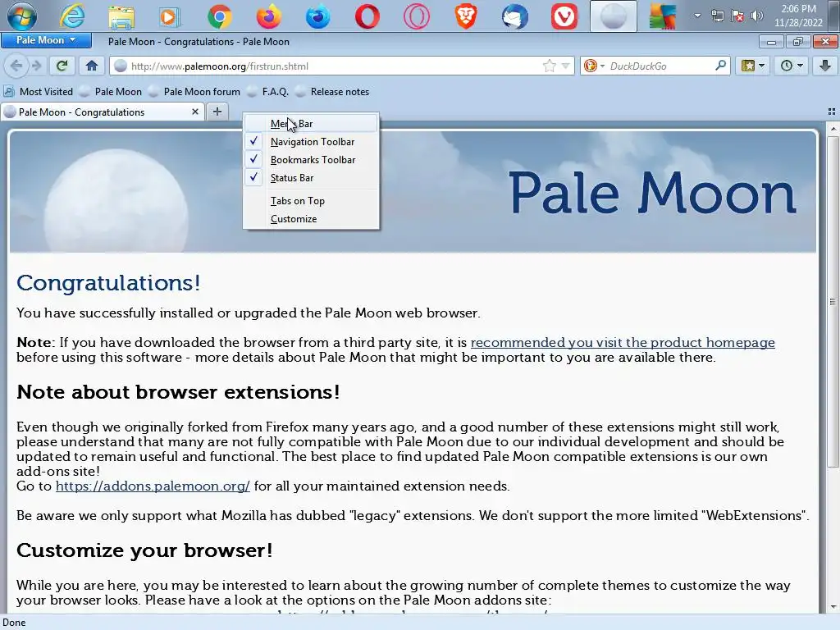Launch Firefox from the taskbar
This screenshot has height=630, width=840.
269,16
